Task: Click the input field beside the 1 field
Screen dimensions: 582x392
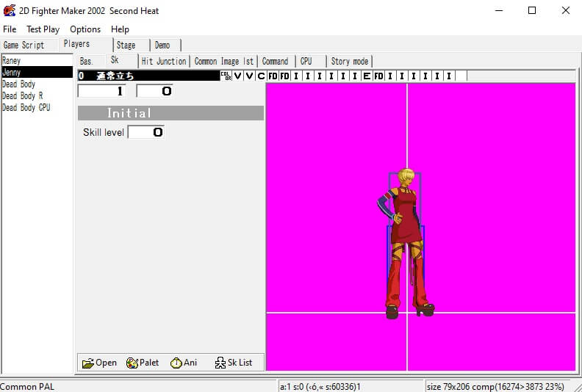Action: point(155,91)
